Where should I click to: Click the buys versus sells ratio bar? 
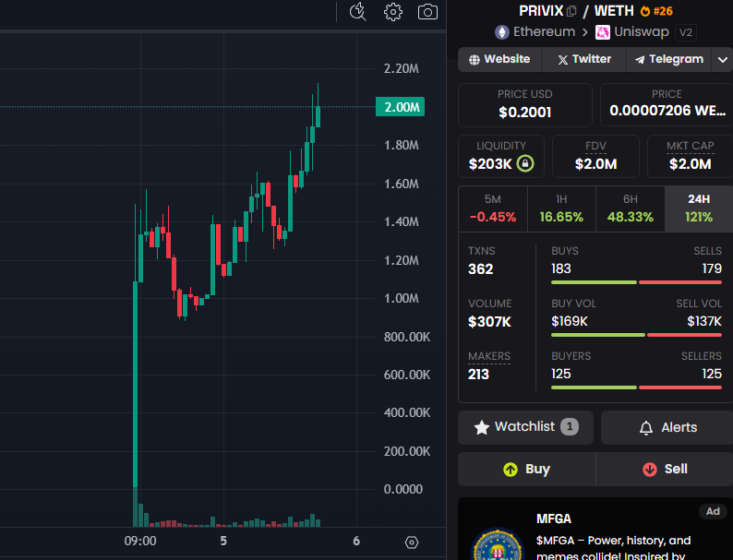637,282
